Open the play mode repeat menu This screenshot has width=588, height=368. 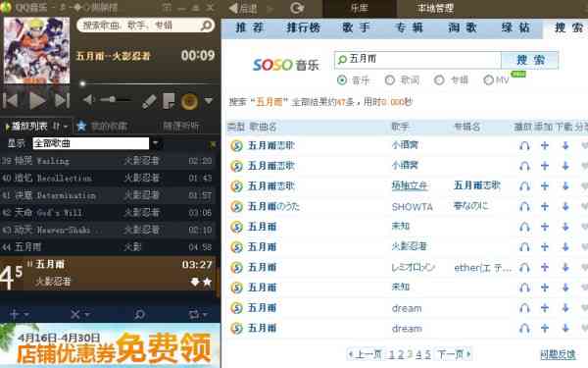pos(198,314)
